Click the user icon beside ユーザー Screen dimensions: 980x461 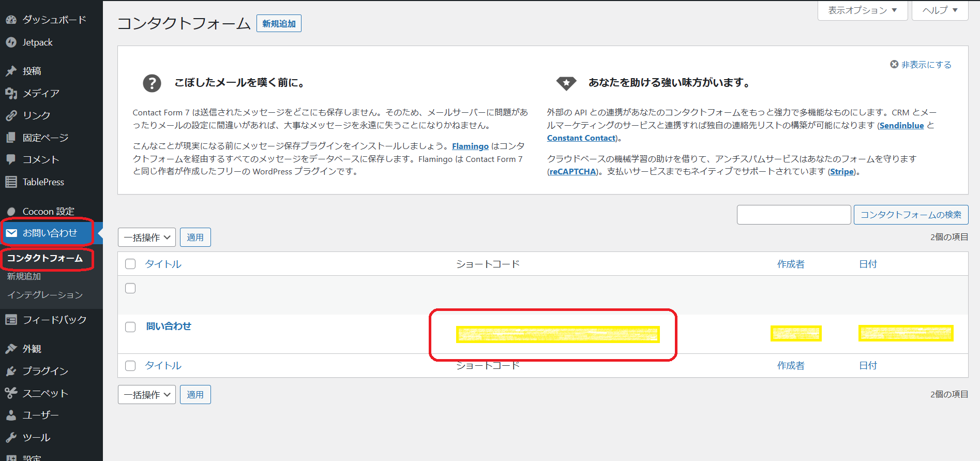[11, 415]
